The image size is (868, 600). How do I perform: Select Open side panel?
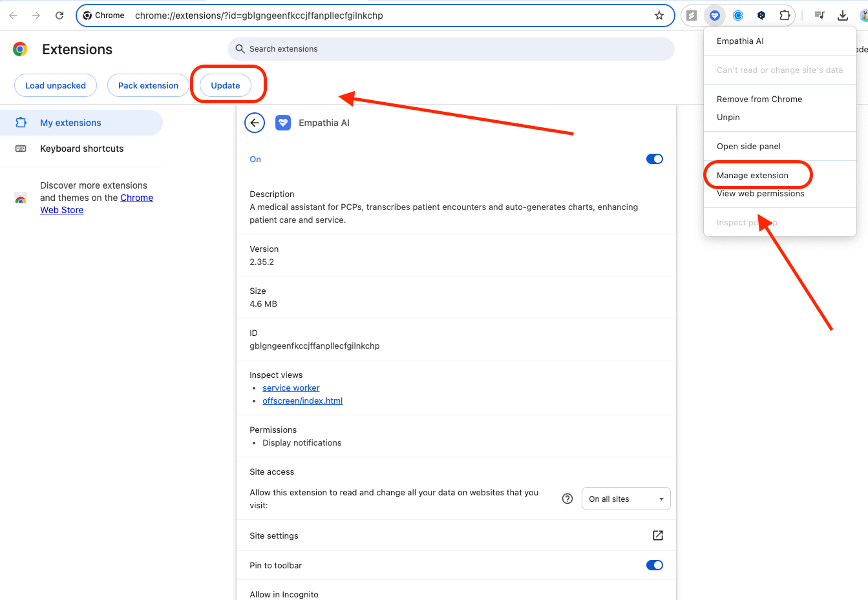pos(780,146)
